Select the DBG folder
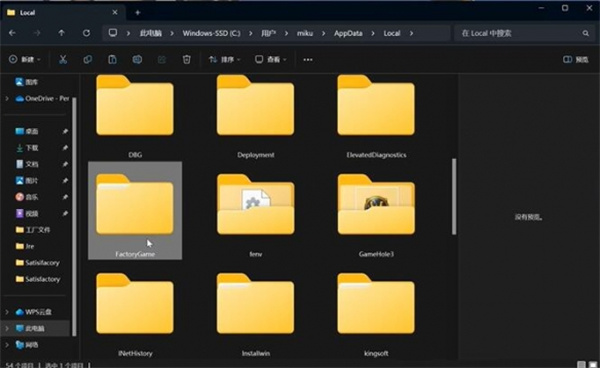600x368 pixels. [135, 117]
